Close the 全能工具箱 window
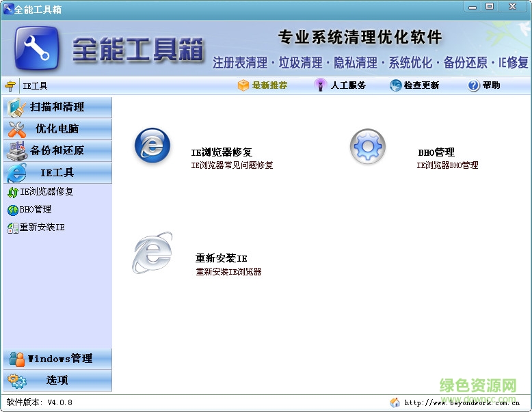This screenshot has height=412, width=532. click(512, 6)
